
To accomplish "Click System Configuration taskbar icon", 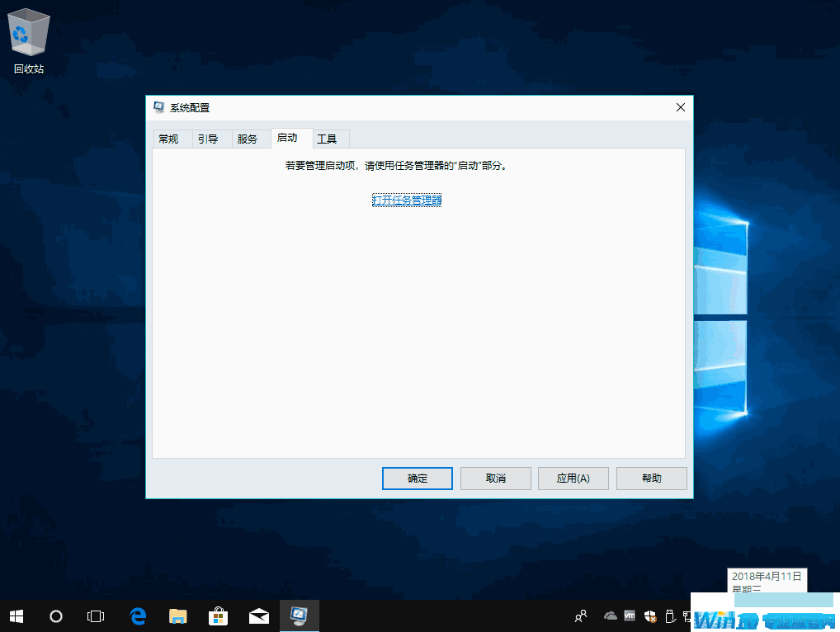I will [x=299, y=615].
